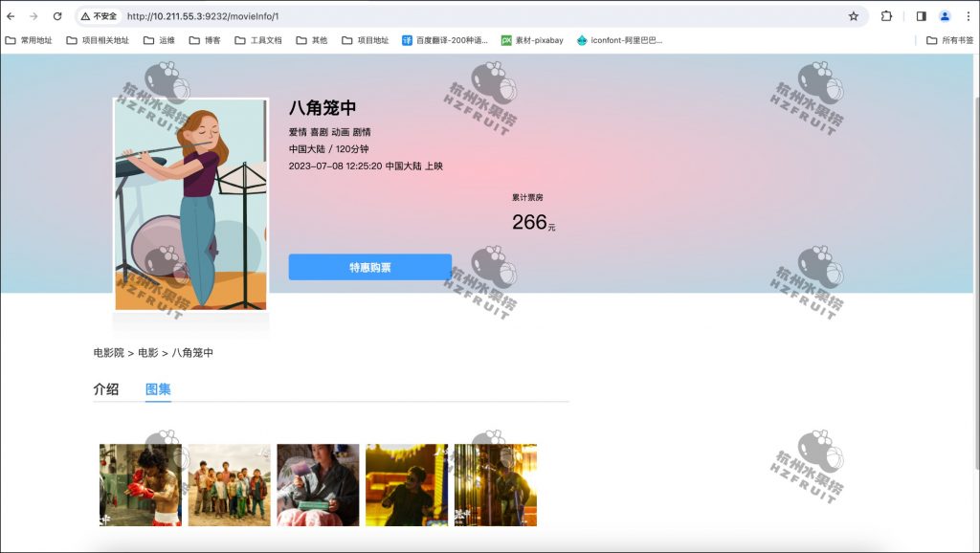Open the 所有书签 bookmarks folder
This screenshot has height=553, width=980.
click(x=949, y=40)
